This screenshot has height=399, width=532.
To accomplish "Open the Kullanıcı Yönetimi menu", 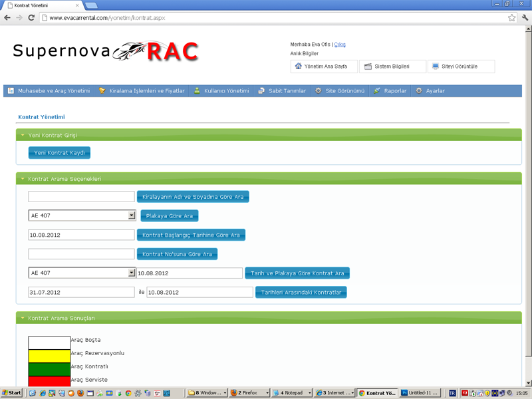I will click(221, 90).
